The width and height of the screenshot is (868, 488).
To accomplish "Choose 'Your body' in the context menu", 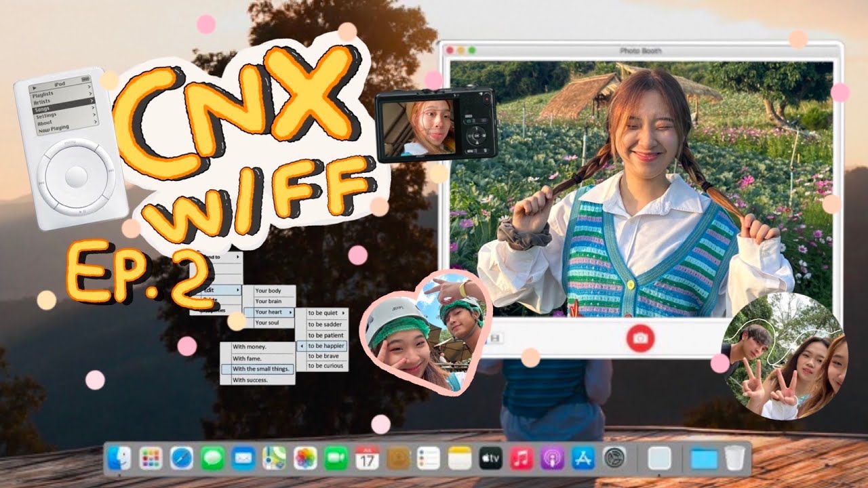I will pos(269,291).
